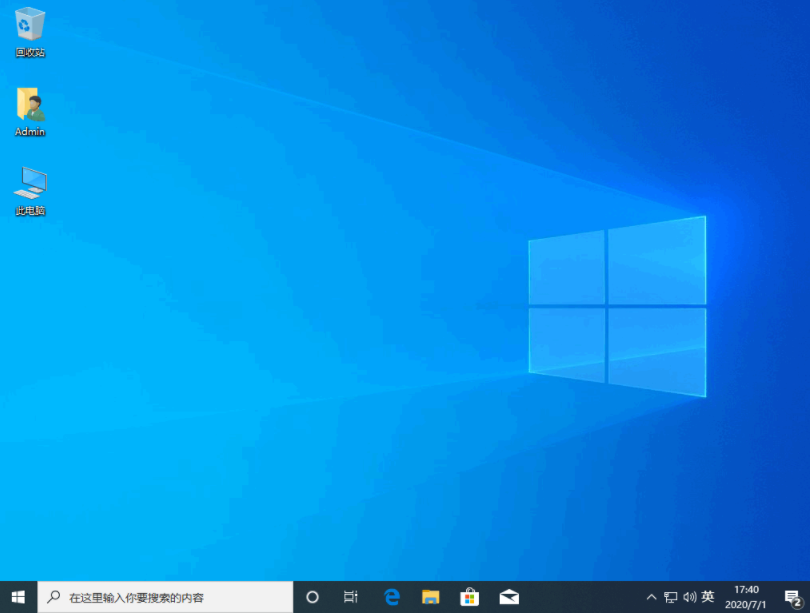This screenshot has height=614, width=810.
Task: Open Task View from the taskbar
Action: 350,597
